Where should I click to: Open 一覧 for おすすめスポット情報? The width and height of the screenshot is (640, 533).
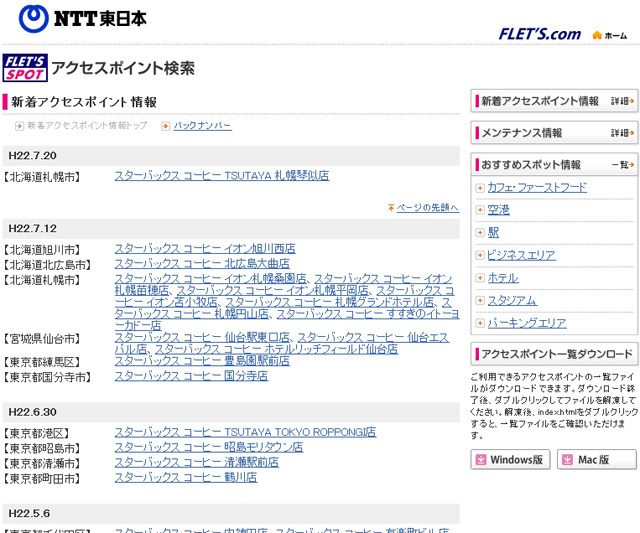point(623,164)
